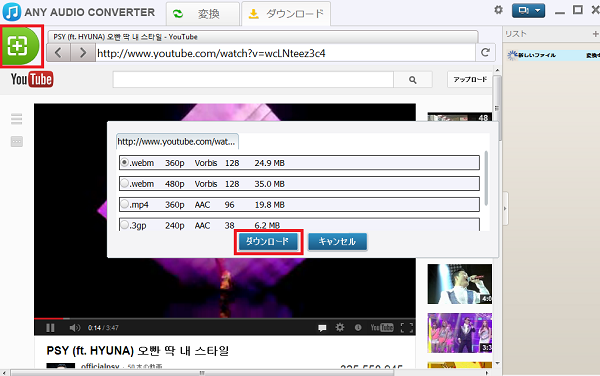The image size is (600, 376).
Task: Click the キャンセル button
Action: [x=338, y=241]
